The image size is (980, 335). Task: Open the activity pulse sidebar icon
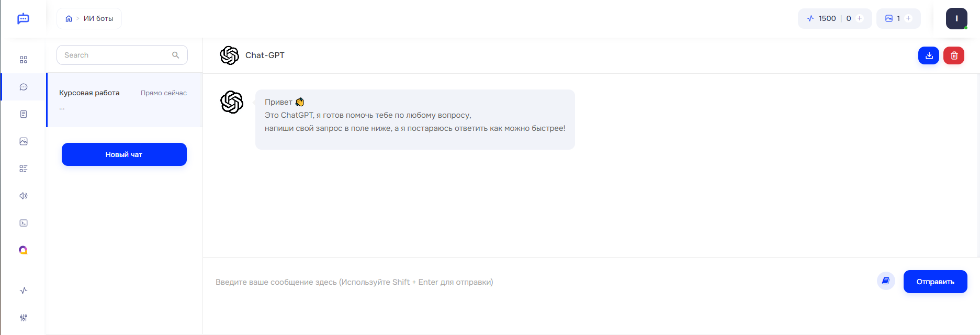[24, 291]
